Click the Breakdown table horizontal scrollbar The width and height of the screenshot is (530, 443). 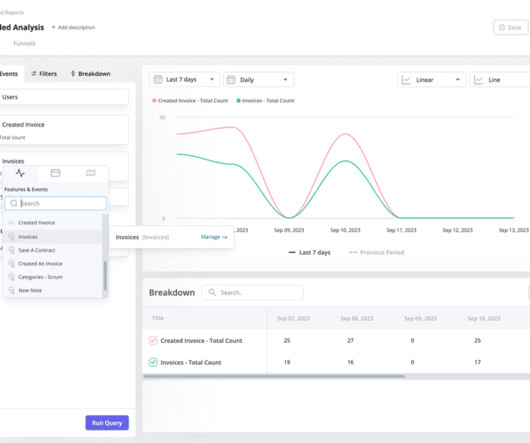pyautogui.click(x=274, y=376)
